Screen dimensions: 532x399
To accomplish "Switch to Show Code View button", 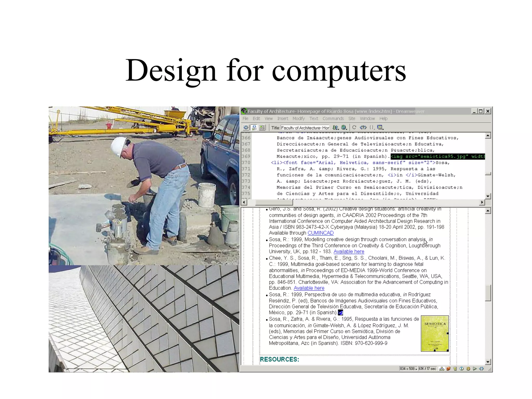I will click(x=246, y=127).
